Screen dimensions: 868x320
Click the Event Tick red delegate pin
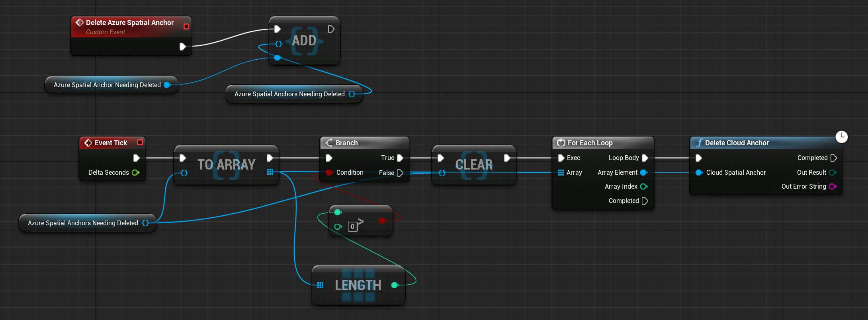(x=140, y=142)
